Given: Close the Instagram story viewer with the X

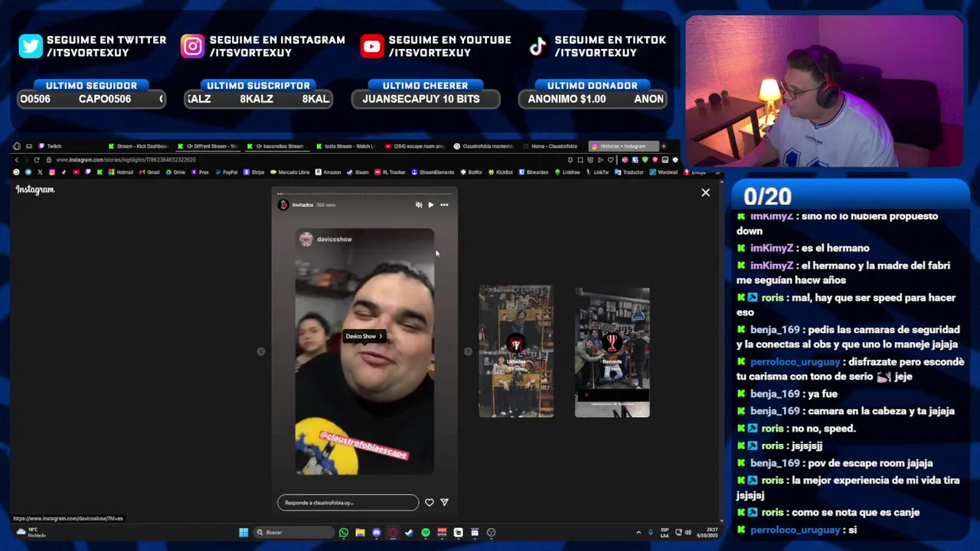Looking at the screenshot, I should (705, 193).
